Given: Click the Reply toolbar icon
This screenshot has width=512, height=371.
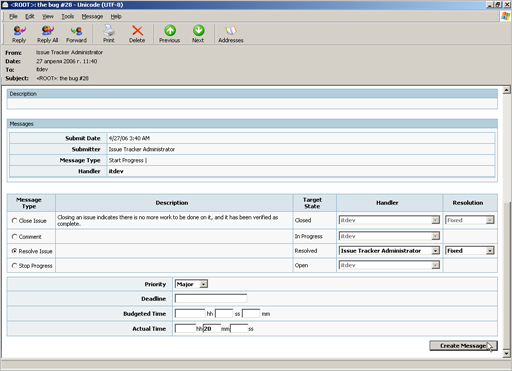Looking at the screenshot, I should pyautogui.click(x=19, y=34).
